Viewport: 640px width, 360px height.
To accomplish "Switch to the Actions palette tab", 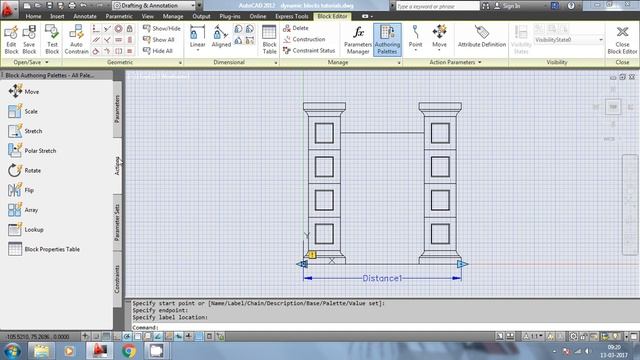I will pos(117,166).
